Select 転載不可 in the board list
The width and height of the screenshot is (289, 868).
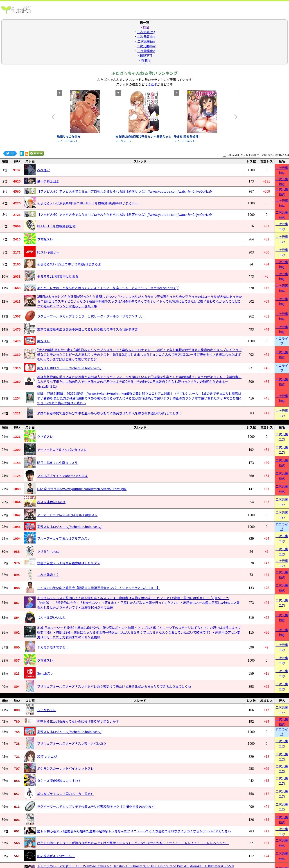[x=146, y=56]
